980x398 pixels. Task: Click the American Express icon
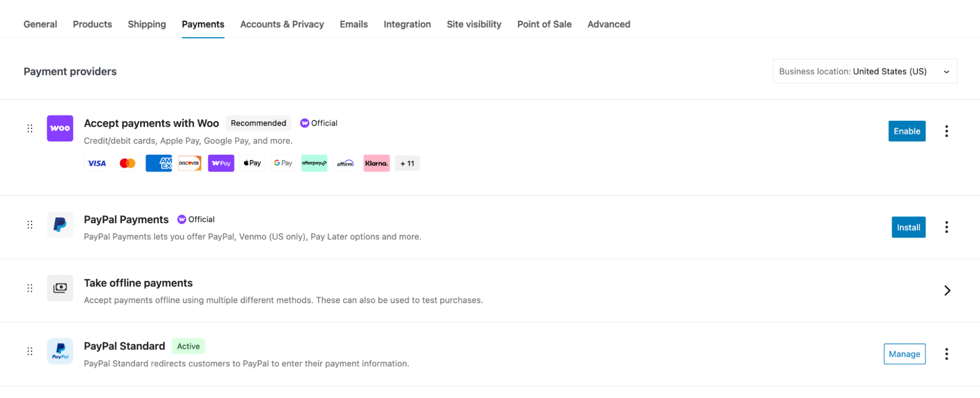coord(159,163)
